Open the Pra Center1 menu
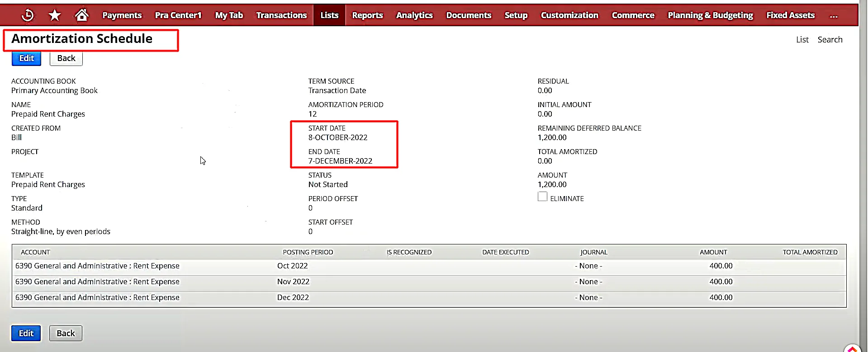 pos(178,15)
